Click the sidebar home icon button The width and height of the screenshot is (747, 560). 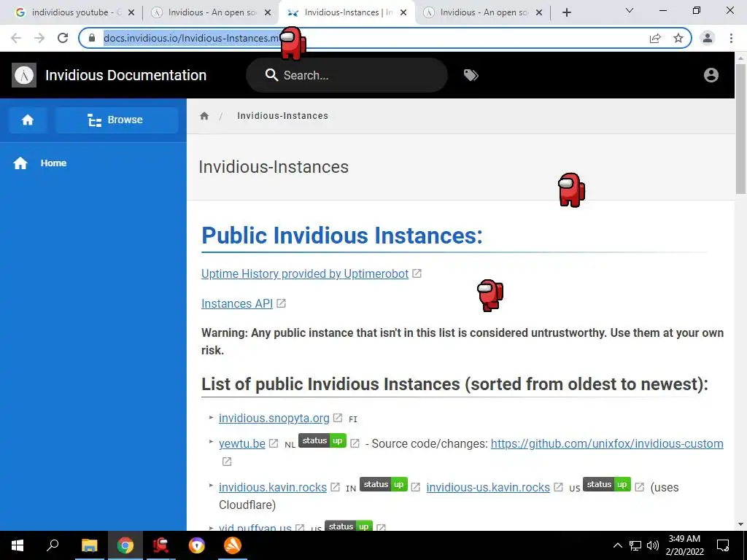28,120
